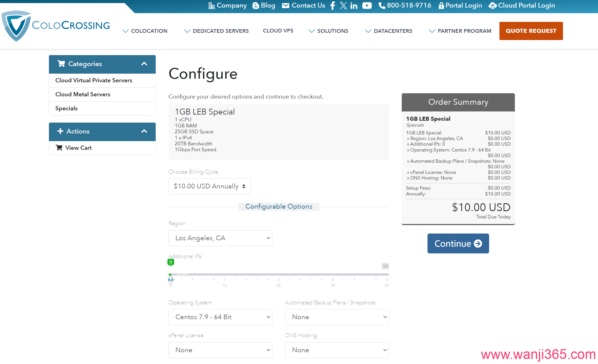Click the phone handset icon
598x364 pixels.
[382, 6]
